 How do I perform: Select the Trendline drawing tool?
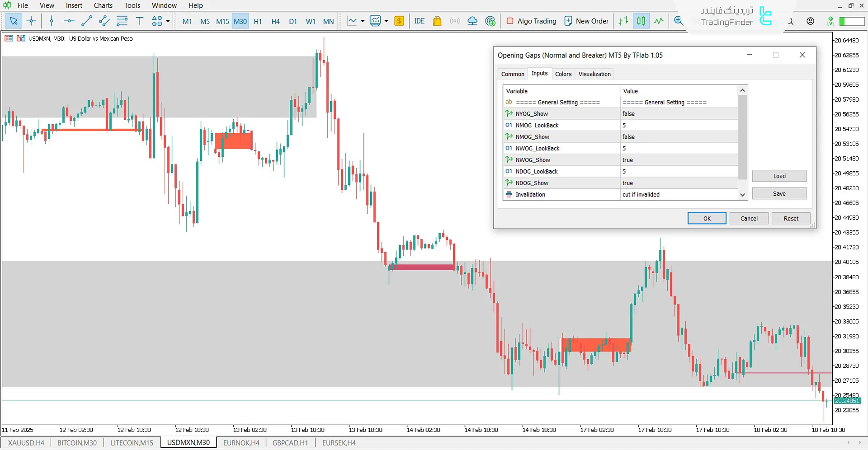click(87, 21)
